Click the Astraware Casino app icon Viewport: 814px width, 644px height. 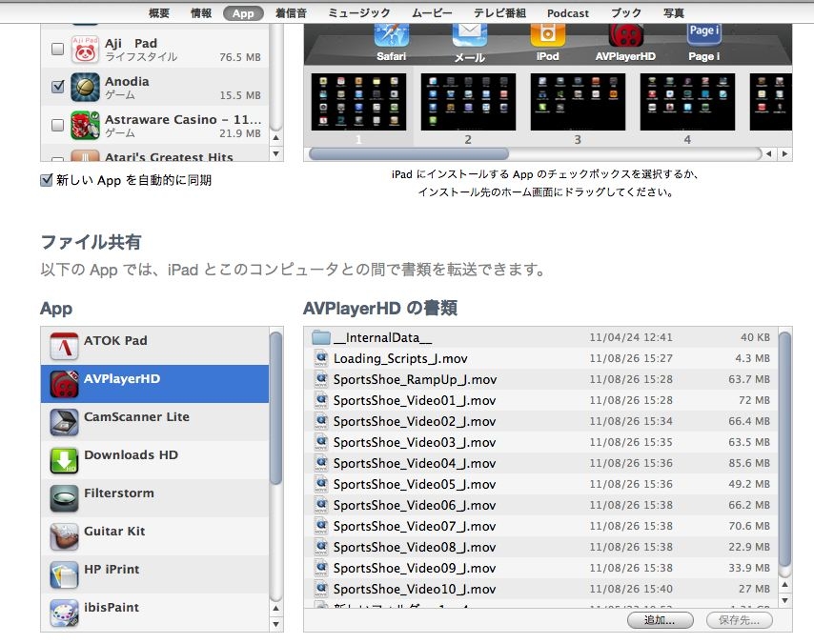[x=85, y=126]
